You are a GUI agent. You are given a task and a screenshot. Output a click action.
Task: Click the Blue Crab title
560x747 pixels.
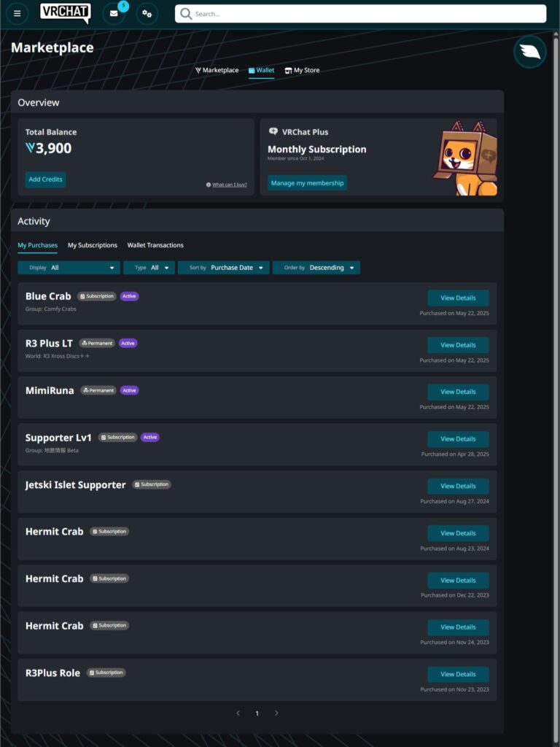pos(48,296)
